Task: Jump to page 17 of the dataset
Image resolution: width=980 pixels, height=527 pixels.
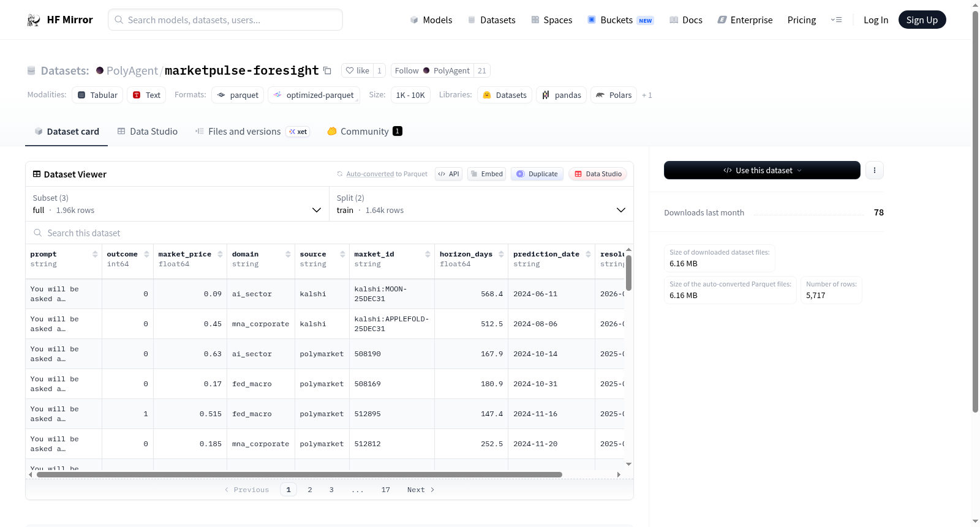Action: coord(386,490)
